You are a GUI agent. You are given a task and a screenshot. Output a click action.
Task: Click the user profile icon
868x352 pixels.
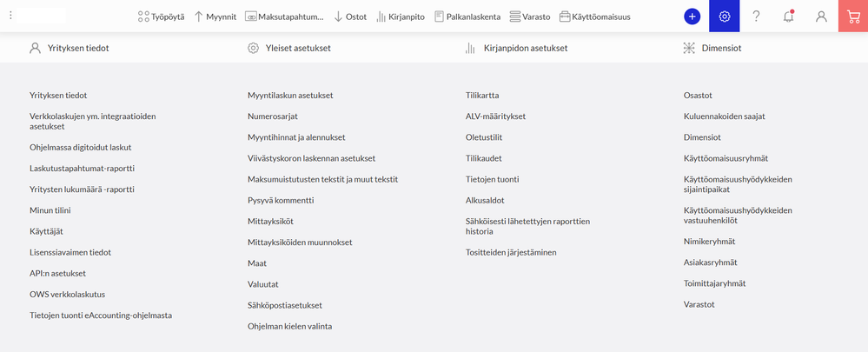point(821,17)
